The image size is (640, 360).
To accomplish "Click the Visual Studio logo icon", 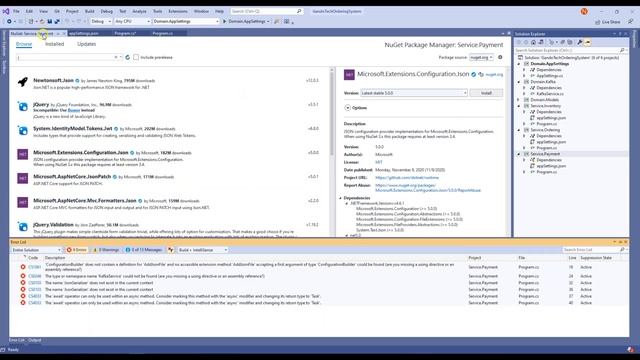I will click(6, 11).
